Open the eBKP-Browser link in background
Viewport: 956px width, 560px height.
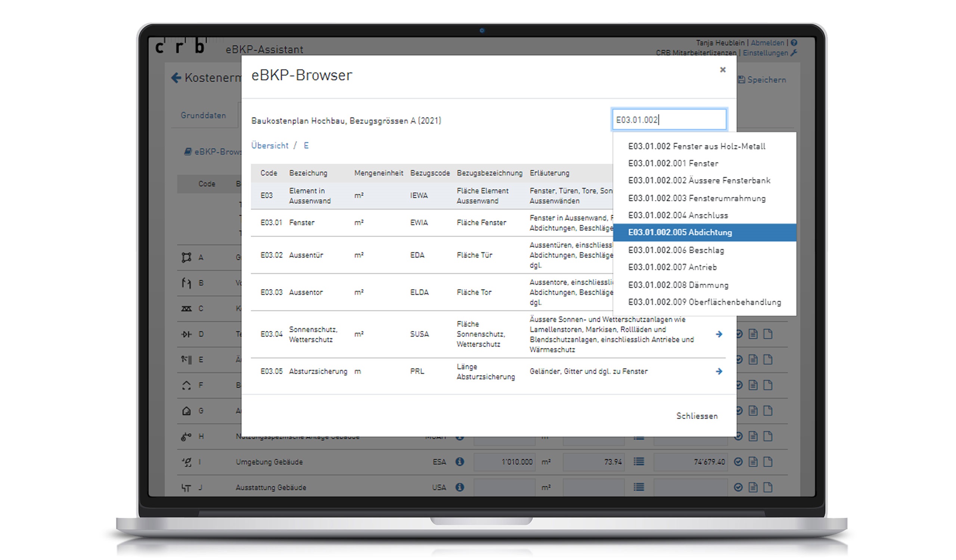tap(213, 152)
